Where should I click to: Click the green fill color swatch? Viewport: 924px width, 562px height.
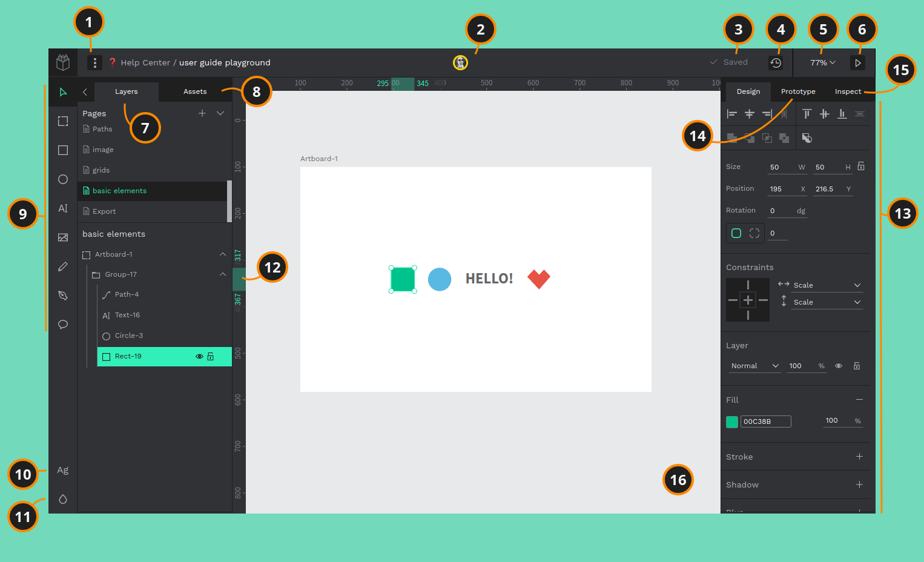coord(732,421)
